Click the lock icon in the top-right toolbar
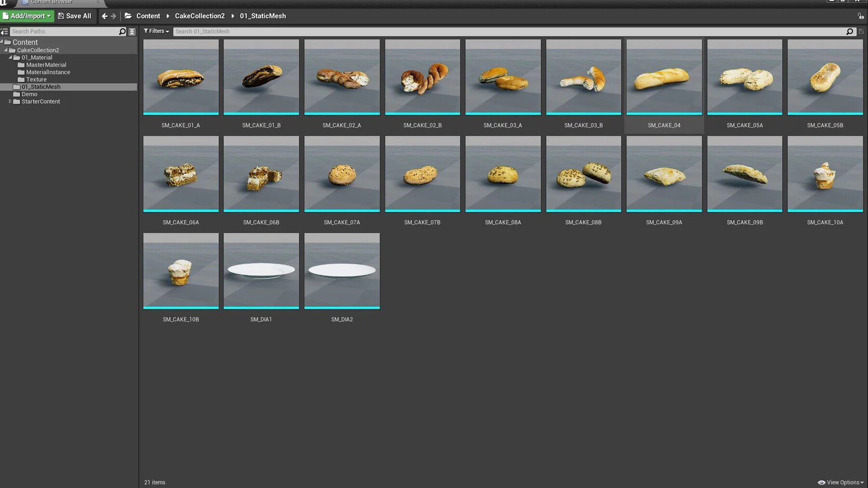The height and width of the screenshot is (488, 868). coord(861,16)
